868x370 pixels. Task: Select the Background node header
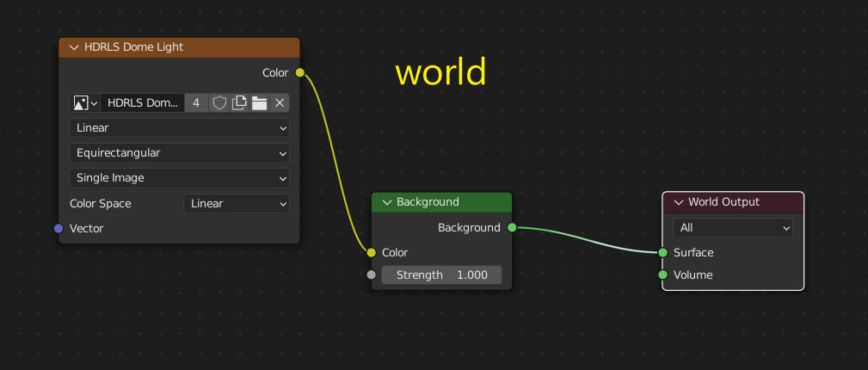[442, 202]
